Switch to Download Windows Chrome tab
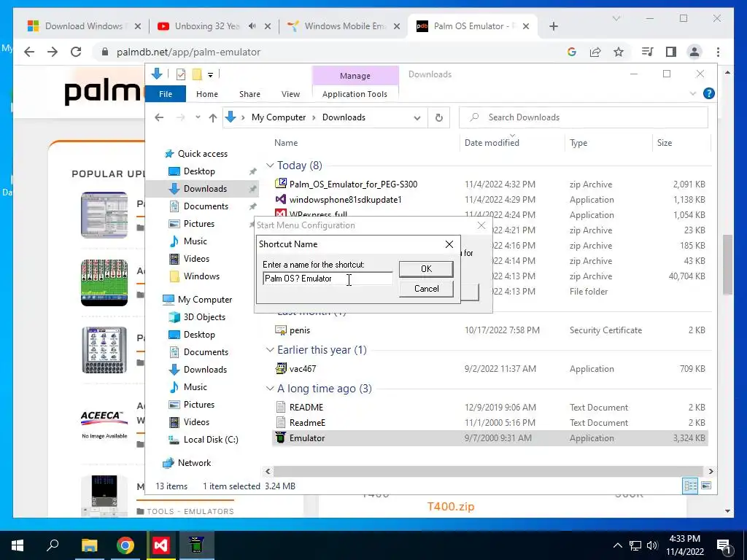The height and width of the screenshot is (560, 747). coord(84,26)
